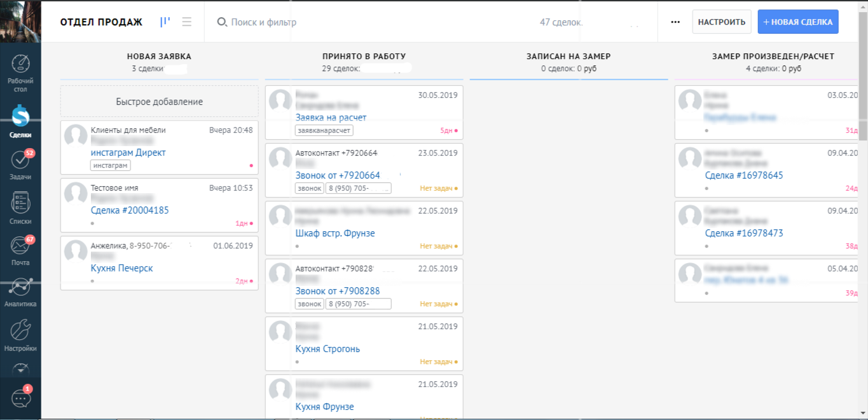This screenshot has width=868, height=420.
Task: Open deal Шкаф встр. Фрунзе
Action: click(x=335, y=233)
